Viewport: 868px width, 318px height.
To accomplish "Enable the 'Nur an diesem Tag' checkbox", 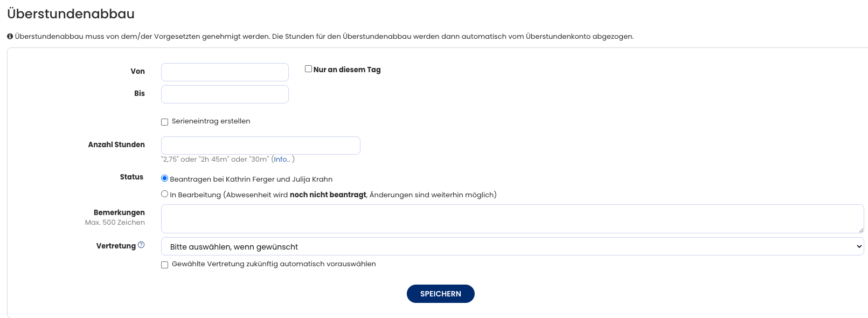I will pos(308,69).
